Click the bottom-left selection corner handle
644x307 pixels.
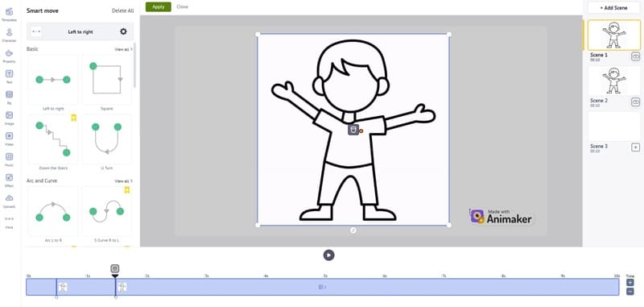(x=258, y=225)
